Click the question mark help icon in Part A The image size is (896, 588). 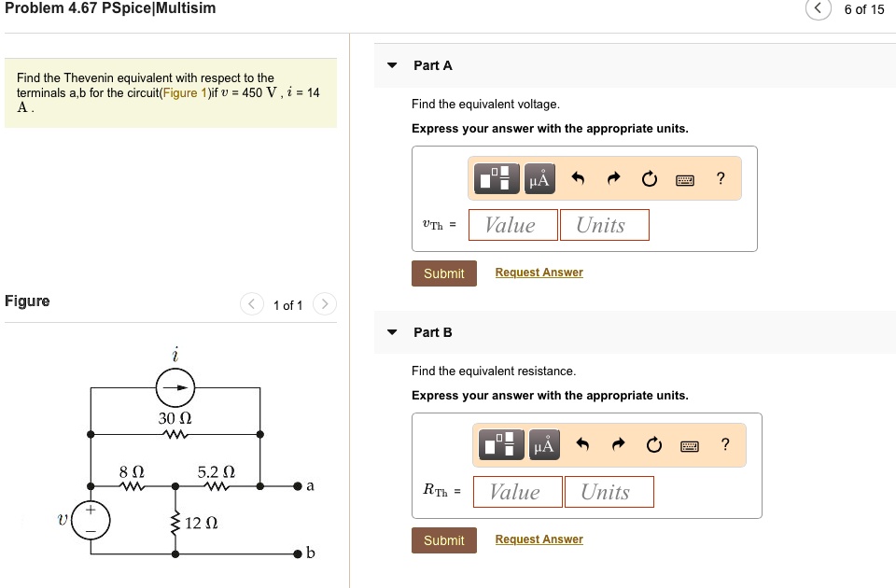[720, 178]
